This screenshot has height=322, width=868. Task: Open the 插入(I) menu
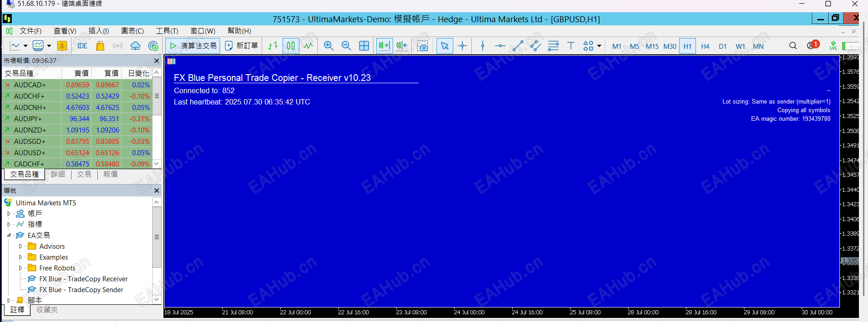pyautogui.click(x=99, y=31)
